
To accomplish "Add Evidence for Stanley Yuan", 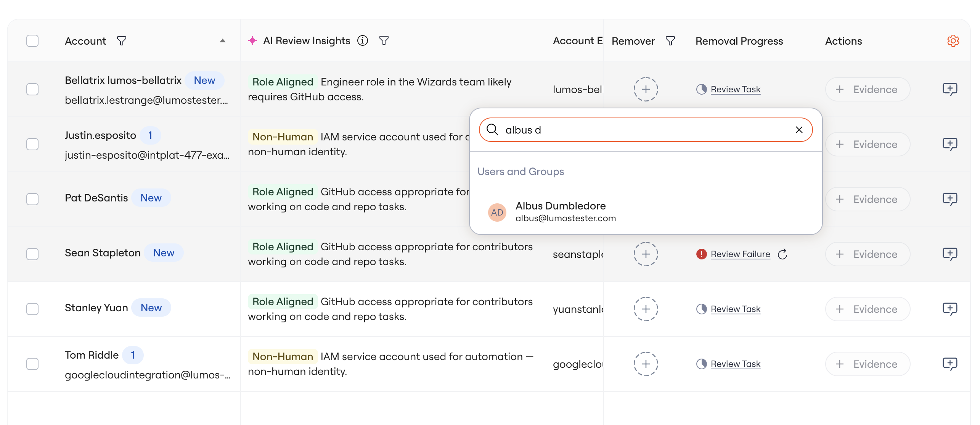I will pyautogui.click(x=868, y=309).
